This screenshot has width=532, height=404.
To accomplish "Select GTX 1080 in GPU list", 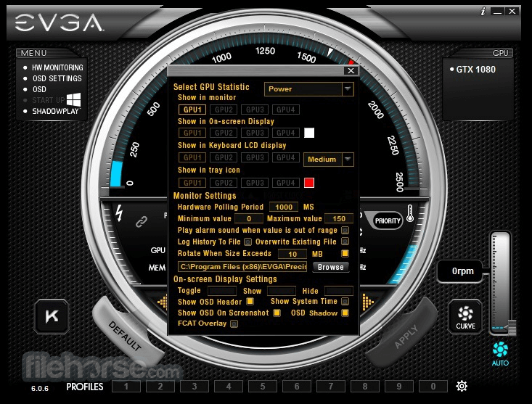I will (x=475, y=69).
